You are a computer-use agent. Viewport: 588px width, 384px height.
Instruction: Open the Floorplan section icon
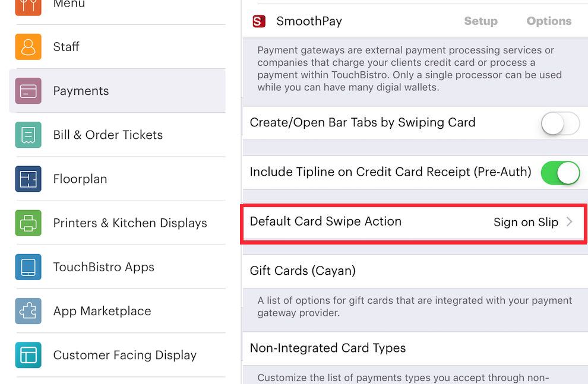coord(26,179)
